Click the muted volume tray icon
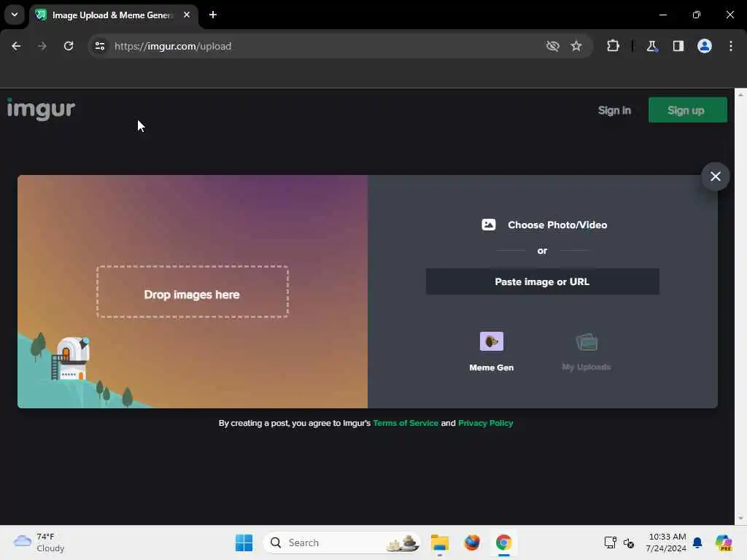This screenshot has width=747, height=560. tap(629, 542)
